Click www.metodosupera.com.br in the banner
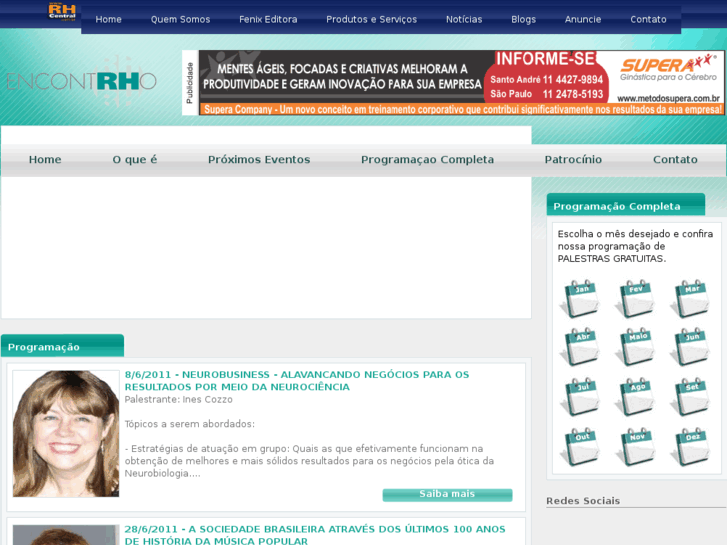The width and height of the screenshot is (727, 545). (x=668, y=98)
